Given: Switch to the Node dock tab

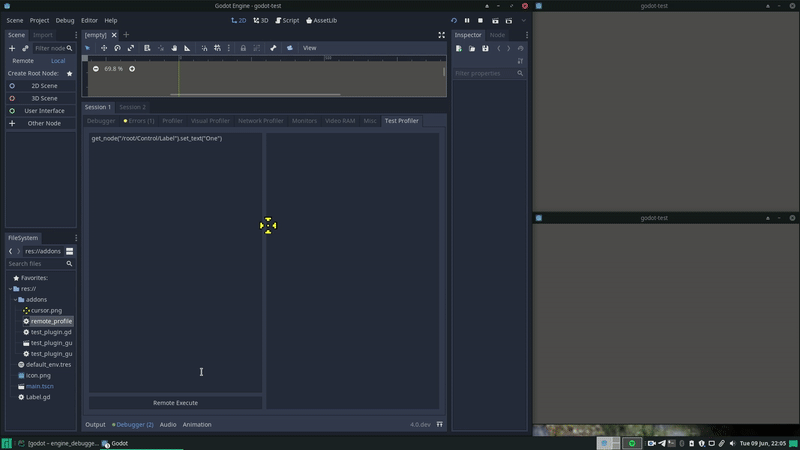Looking at the screenshot, I should click(x=497, y=35).
